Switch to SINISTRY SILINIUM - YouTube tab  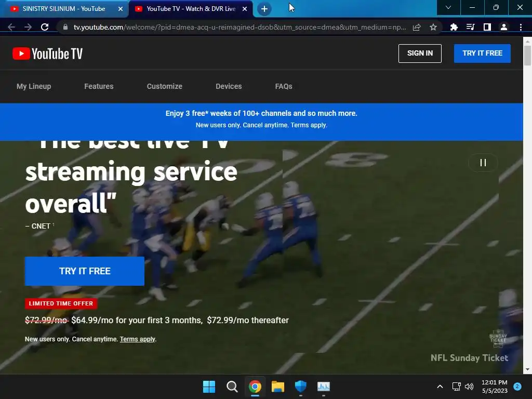64,9
